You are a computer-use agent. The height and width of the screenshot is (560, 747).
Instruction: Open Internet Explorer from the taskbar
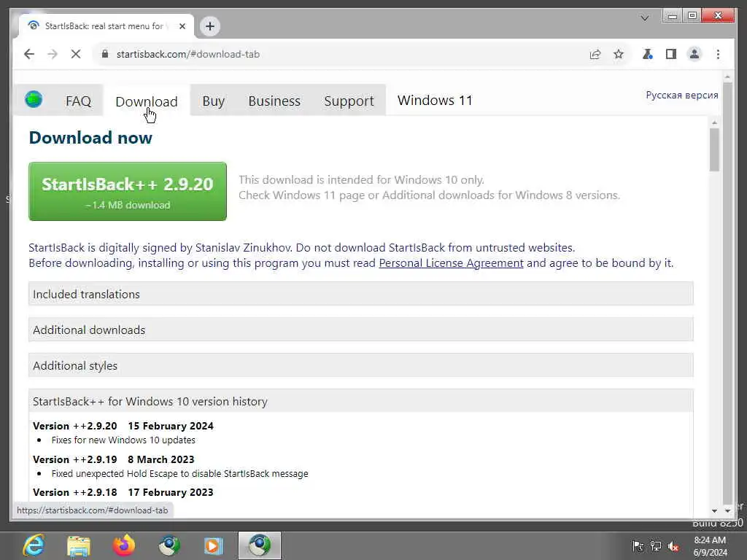[34, 545]
